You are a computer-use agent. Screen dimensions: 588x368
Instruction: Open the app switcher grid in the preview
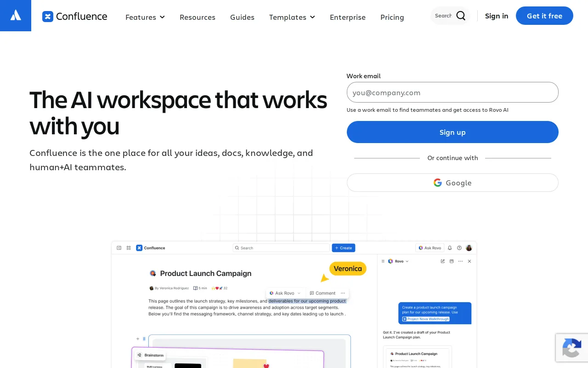(129, 248)
